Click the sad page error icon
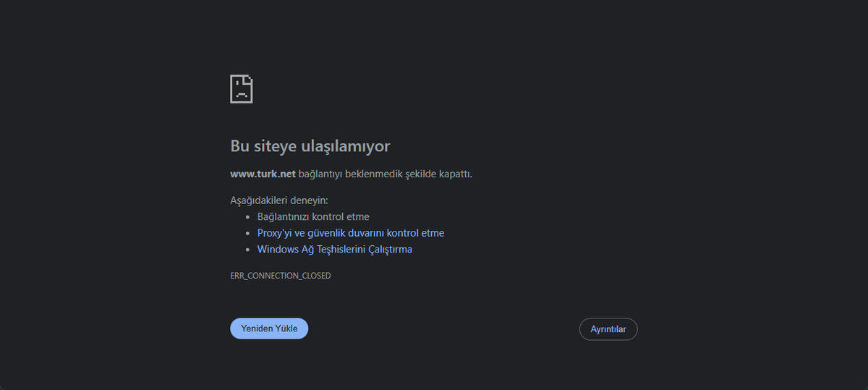This screenshot has height=390, width=868. [x=241, y=88]
